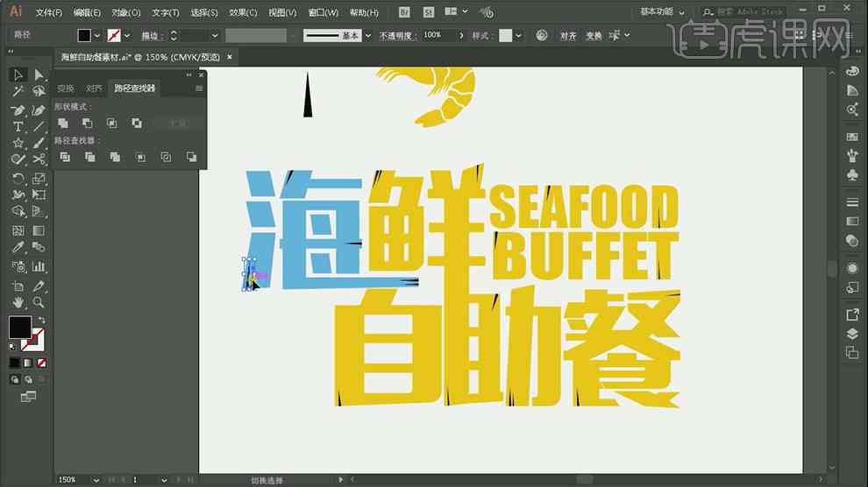The image size is (868, 487).
Task: Enable Draw Normal mode
Action: click(14, 380)
